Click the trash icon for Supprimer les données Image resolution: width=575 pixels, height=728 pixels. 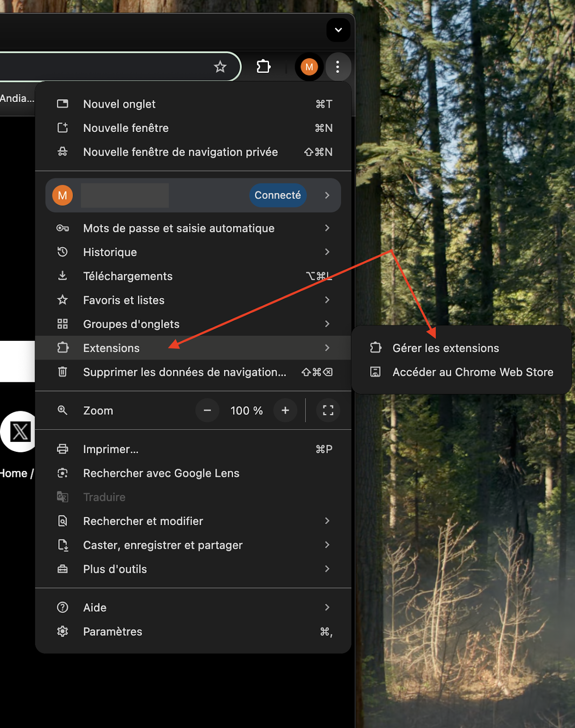coord(63,372)
